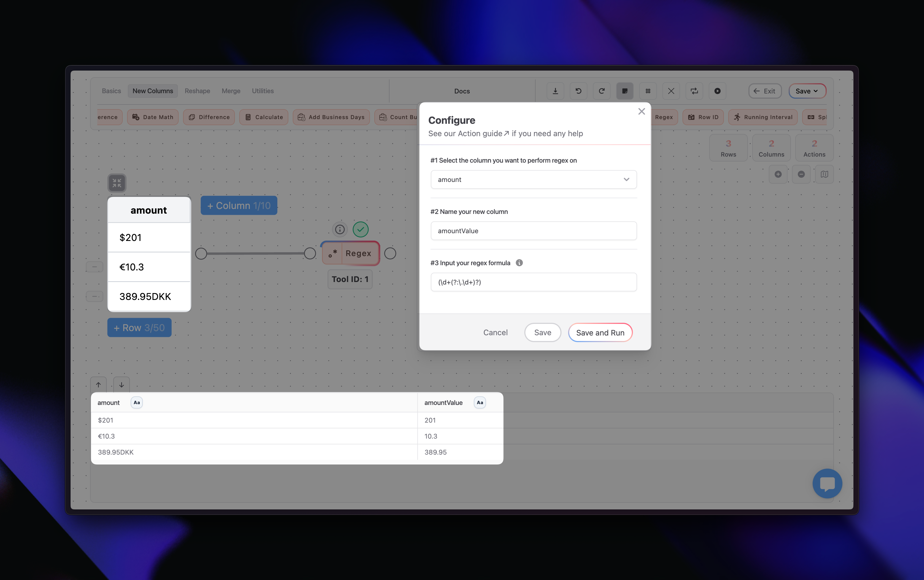Toggle the sticky note icon button
This screenshot has height=580, width=924.
coord(625,91)
